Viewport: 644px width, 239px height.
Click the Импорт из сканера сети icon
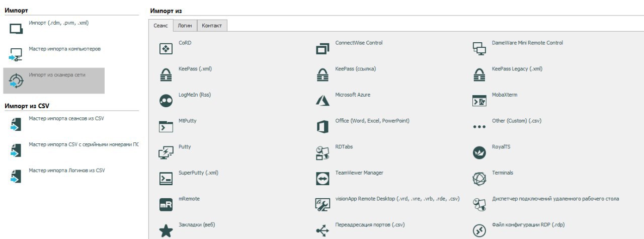[16, 81]
